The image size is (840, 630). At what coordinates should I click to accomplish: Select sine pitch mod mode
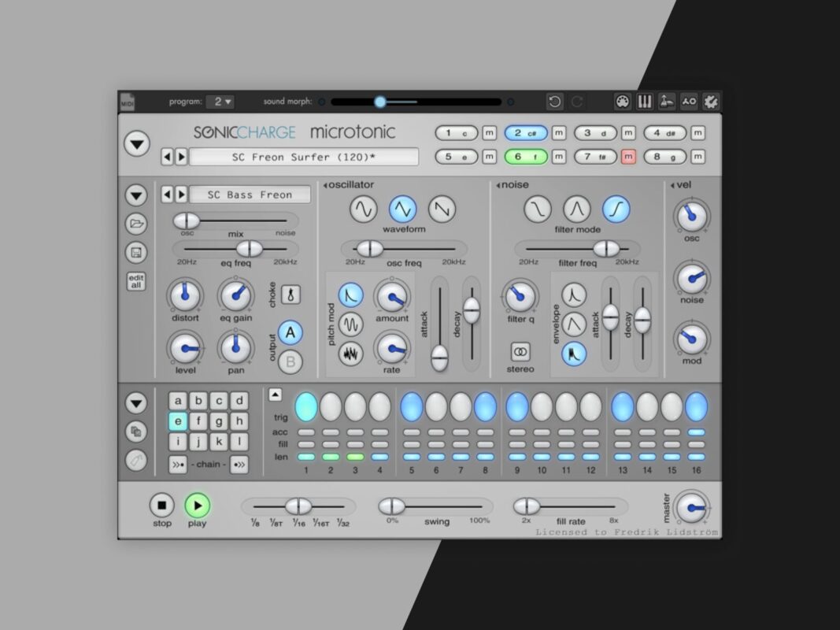click(351, 324)
